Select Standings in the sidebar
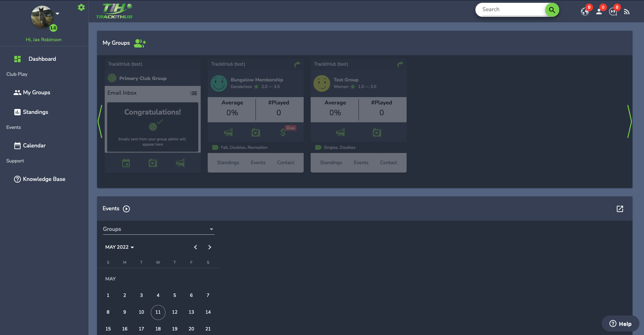Viewport: 644px width, 335px height. point(35,112)
